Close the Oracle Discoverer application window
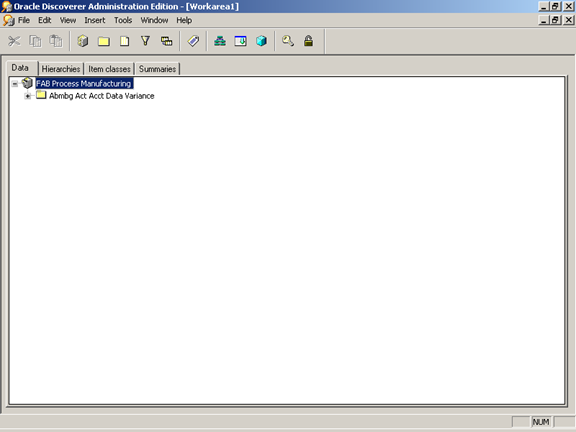The image size is (576, 432). pyautogui.click(x=569, y=6)
